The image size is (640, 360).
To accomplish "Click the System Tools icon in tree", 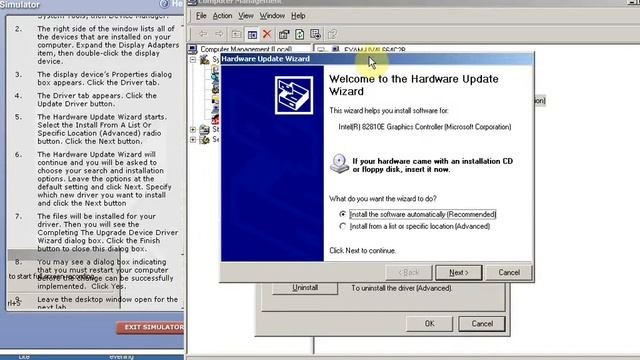I will click(204, 60).
